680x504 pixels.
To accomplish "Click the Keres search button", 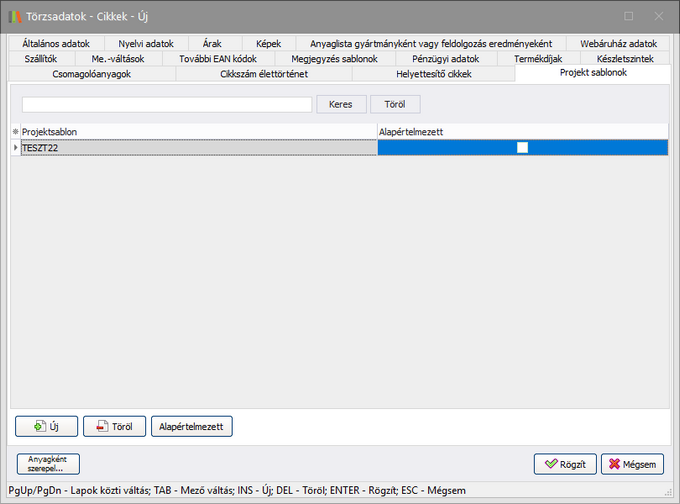I will click(341, 104).
